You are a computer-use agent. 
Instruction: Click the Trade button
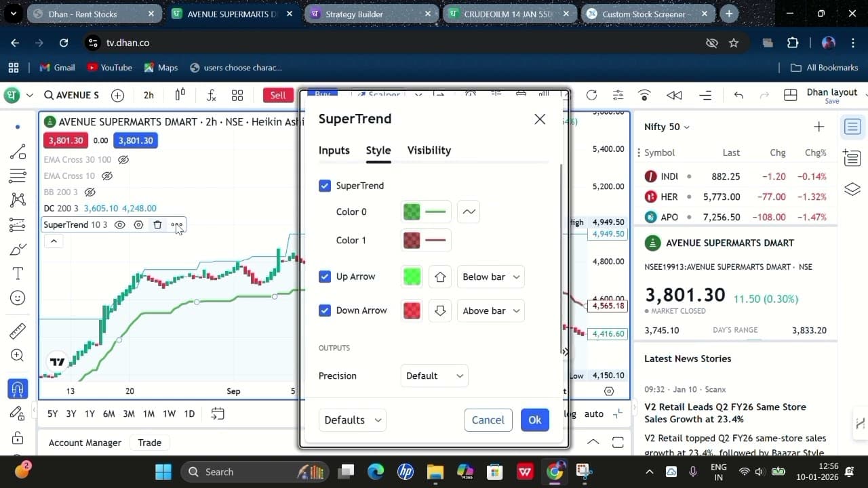point(149,443)
